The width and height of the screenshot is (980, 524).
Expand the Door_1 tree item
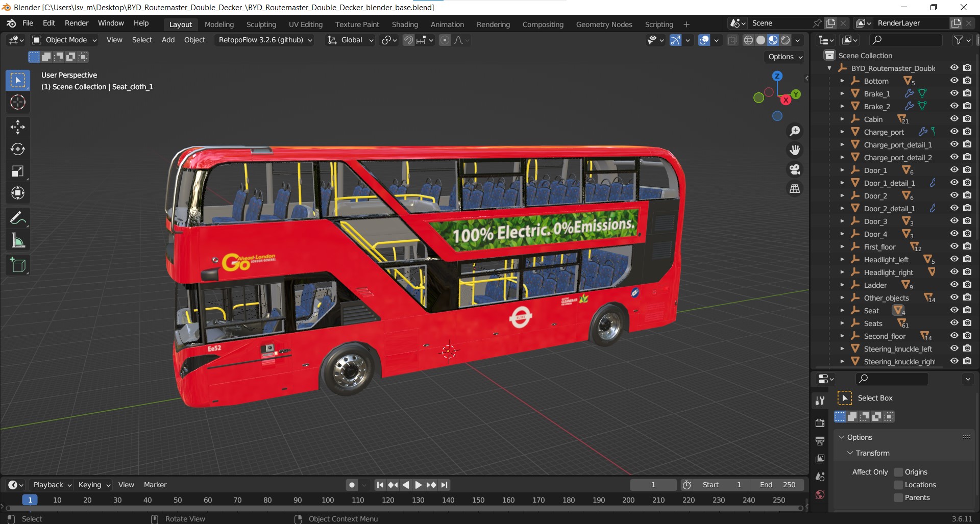842,170
